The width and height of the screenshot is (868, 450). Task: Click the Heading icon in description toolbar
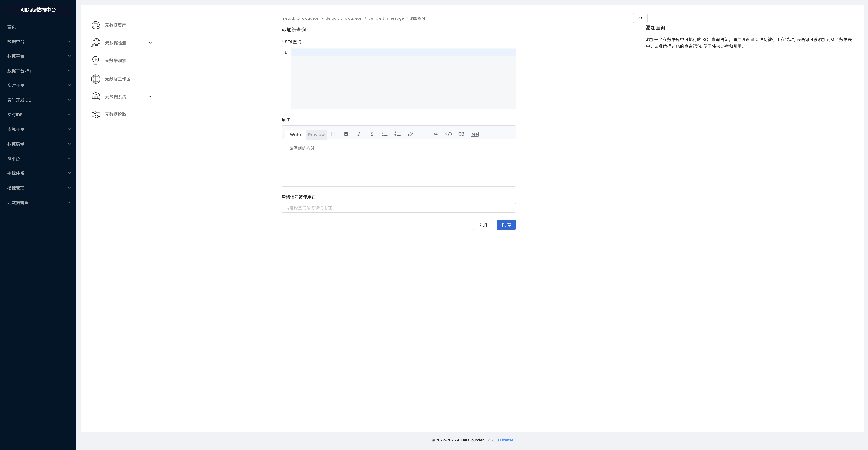(x=333, y=134)
